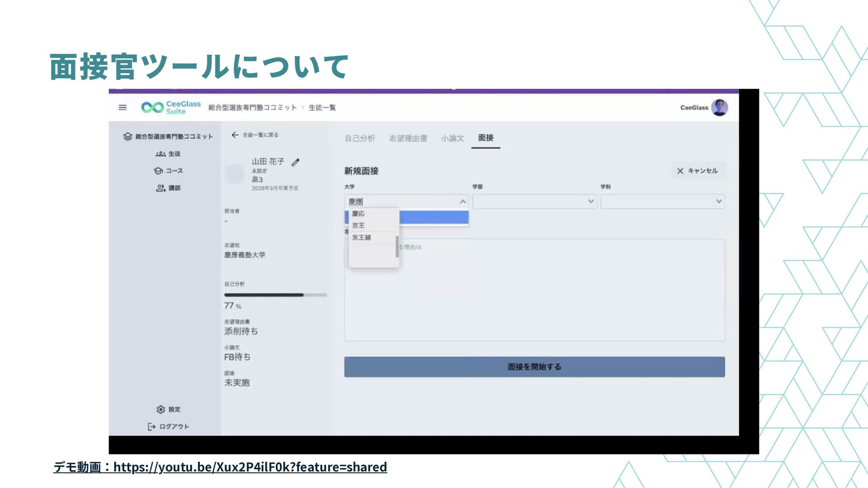The height and width of the screenshot is (488, 868).
Task: Expand the 学科 dropdown
Action: [x=718, y=202]
